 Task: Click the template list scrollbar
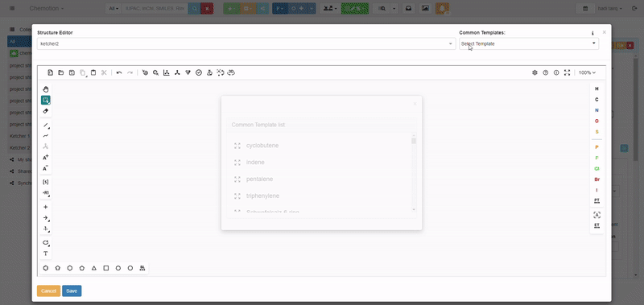(x=414, y=172)
